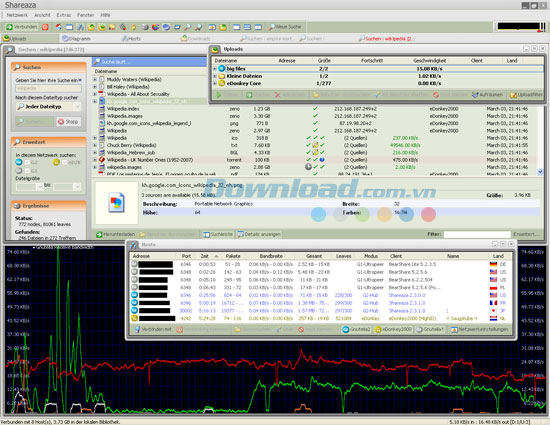Open the Fenster menu

coord(86,15)
